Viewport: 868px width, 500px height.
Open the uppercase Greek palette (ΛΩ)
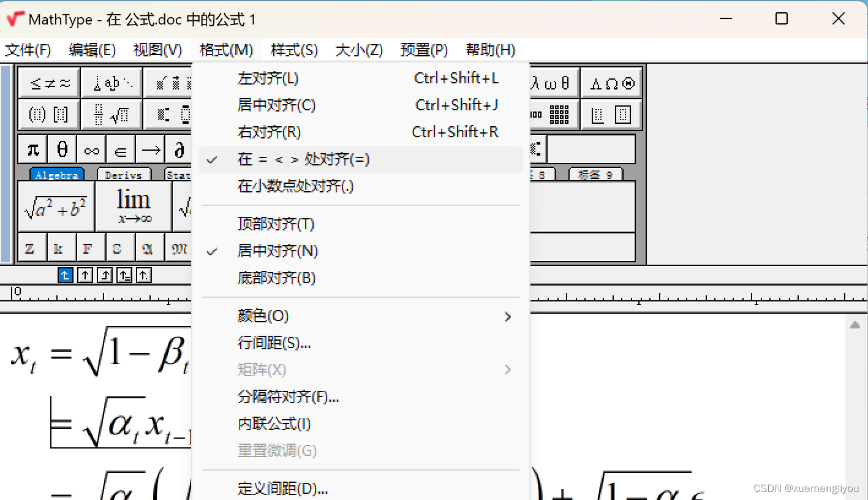[611, 83]
